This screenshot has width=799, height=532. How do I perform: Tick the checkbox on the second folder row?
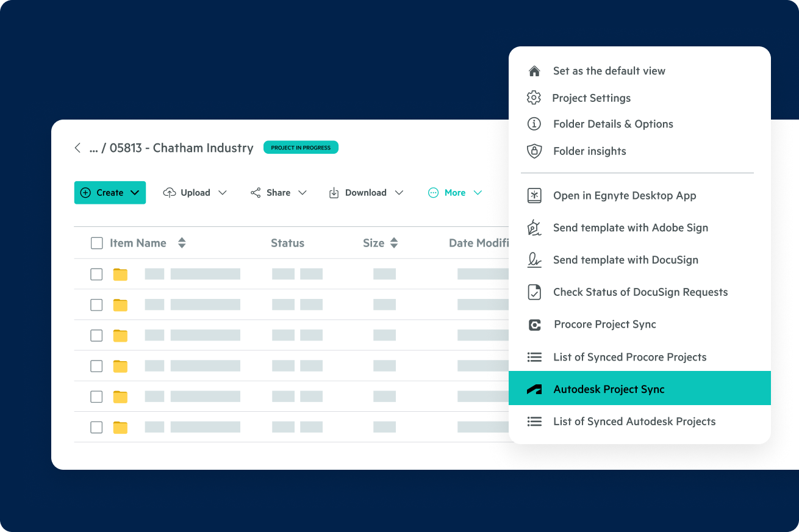(x=96, y=304)
